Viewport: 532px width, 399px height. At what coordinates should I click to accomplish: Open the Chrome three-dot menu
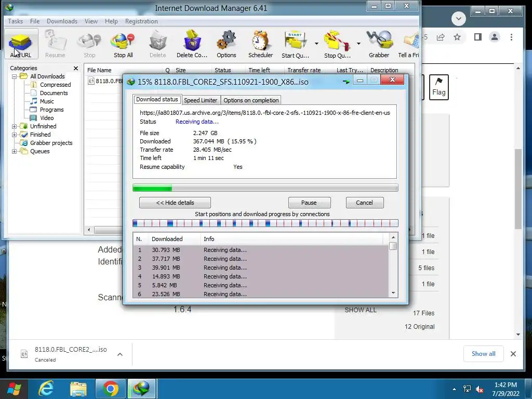click(x=511, y=37)
